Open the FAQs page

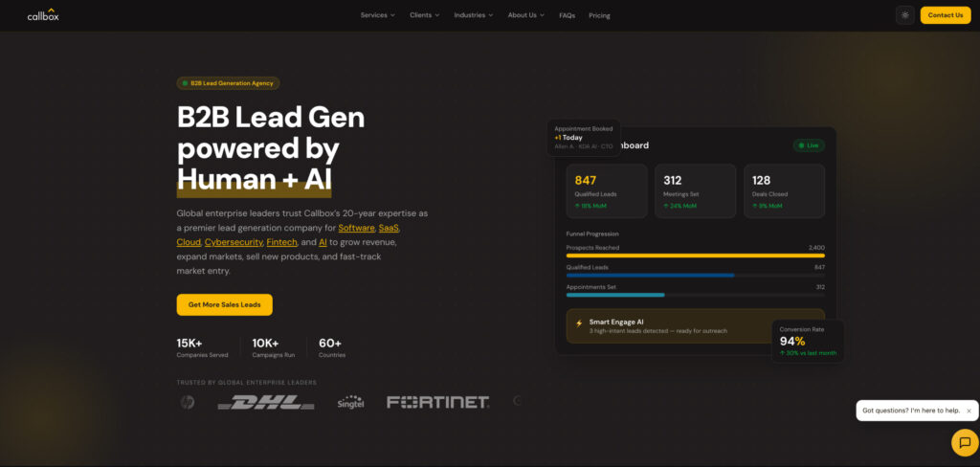pyautogui.click(x=567, y=15)
